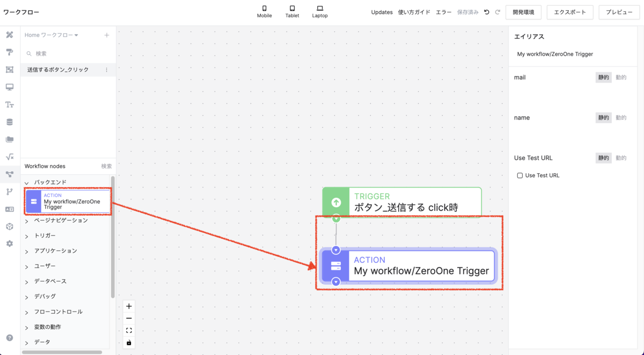Open the Updates menu item
The height and width of the screenshot is (355, 644).
(x=382, y=12)
